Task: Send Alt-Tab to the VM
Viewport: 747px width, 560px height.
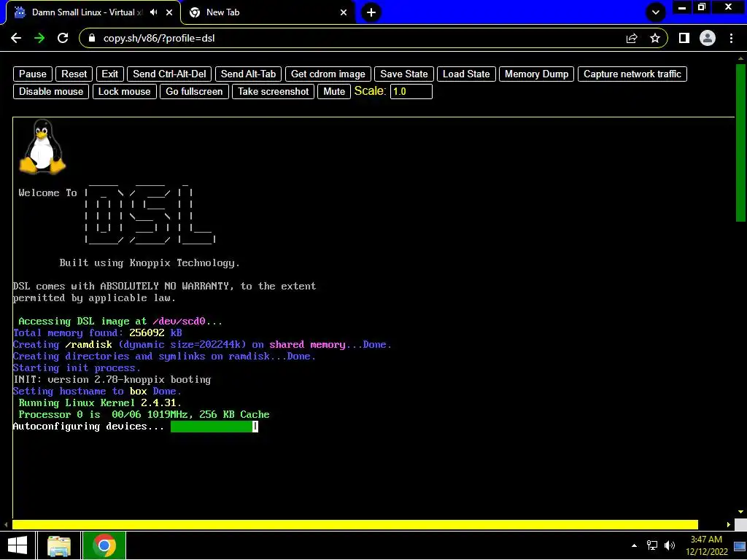Action: coord(248,74)
